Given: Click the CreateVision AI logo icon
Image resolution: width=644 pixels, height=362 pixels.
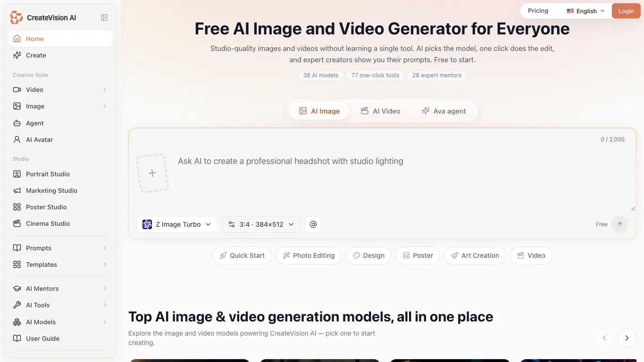Looking at the screenshot, I should (17, 17).
